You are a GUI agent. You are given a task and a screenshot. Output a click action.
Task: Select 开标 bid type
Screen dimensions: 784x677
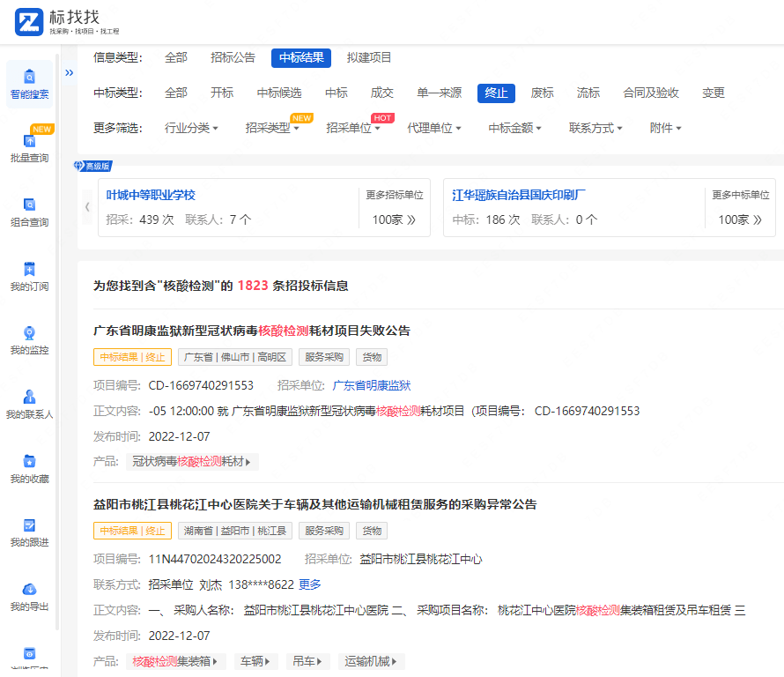[x=222, y=93]
